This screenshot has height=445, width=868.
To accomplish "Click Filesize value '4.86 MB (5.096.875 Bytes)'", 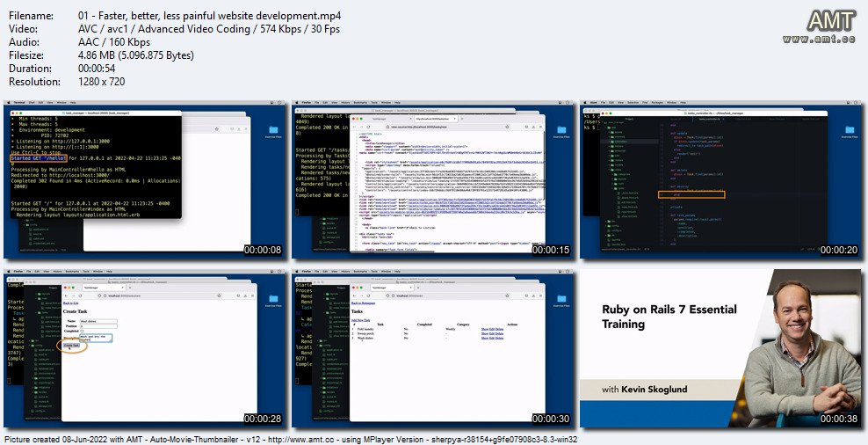I will pos(136,55).
